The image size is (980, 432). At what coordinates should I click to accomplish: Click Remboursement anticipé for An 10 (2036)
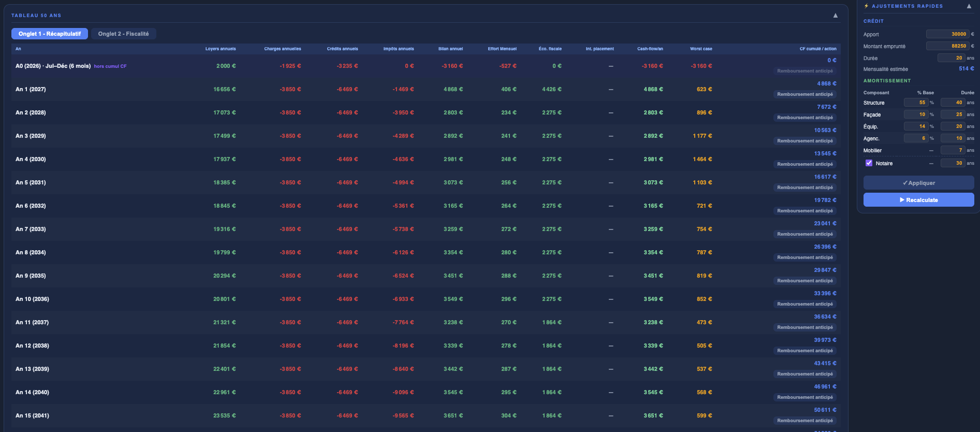pyautogui.click(x=805, y=304)
